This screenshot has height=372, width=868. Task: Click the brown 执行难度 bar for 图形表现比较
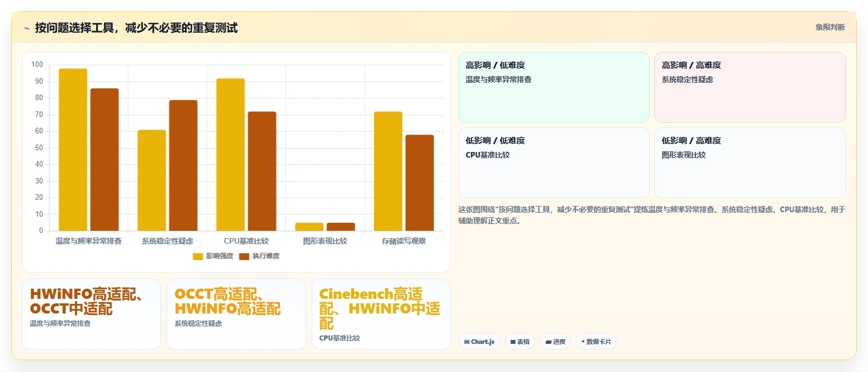(x=341, y=227)
